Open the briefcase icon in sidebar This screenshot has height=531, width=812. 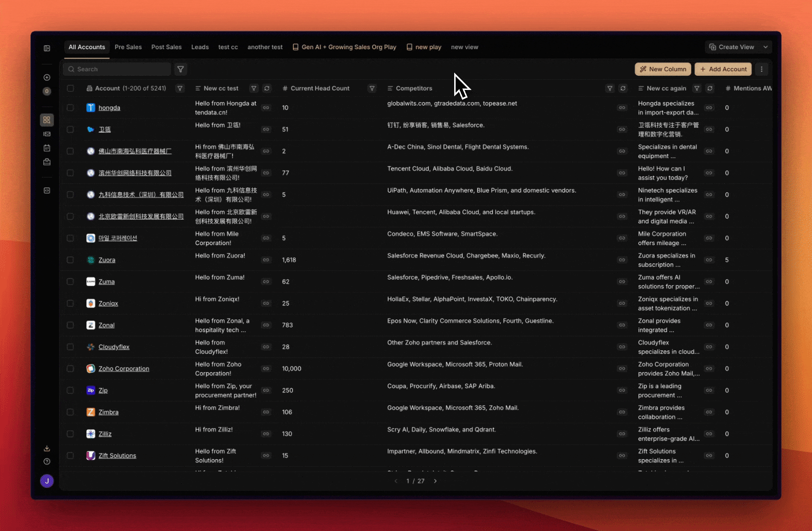pos(47,162)
